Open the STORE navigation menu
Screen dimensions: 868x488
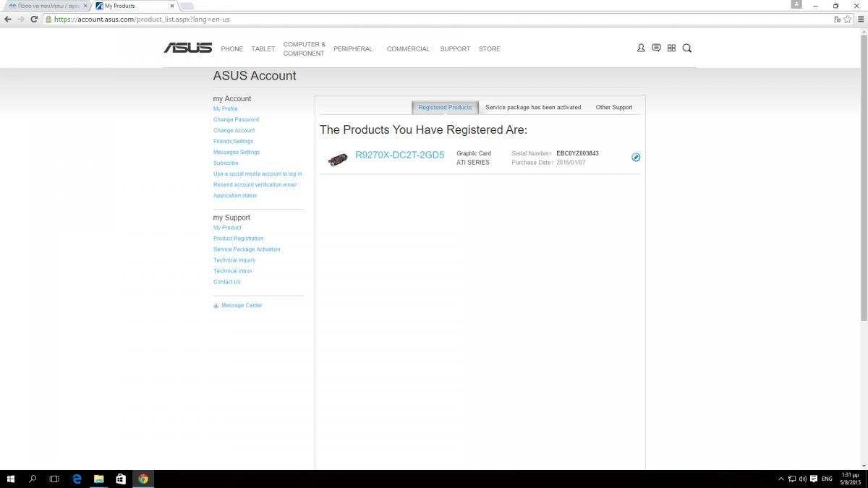490,49
